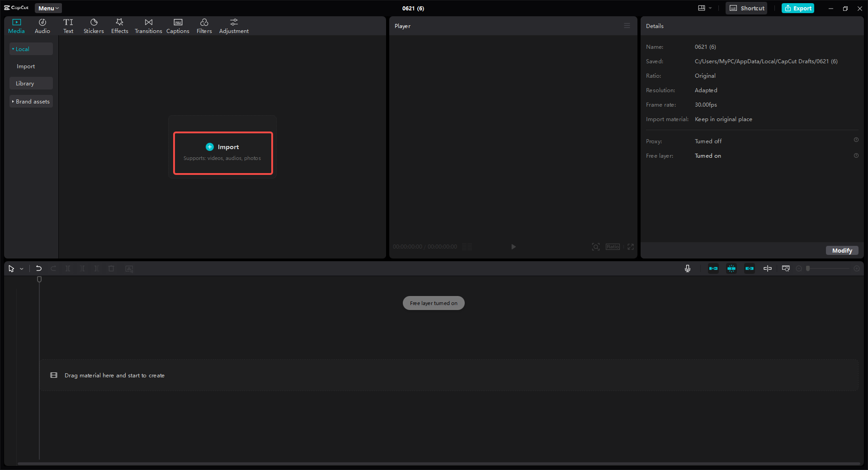The height and width of the screenshot is (470, 868).
Task: Click the player full-view scan icon
Action: click(596, 247)
